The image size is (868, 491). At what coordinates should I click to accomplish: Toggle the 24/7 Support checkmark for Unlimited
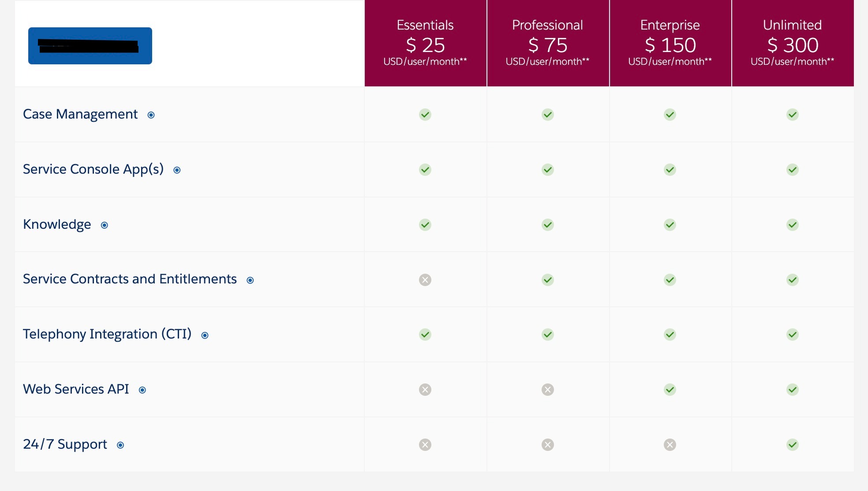(792, 445)
